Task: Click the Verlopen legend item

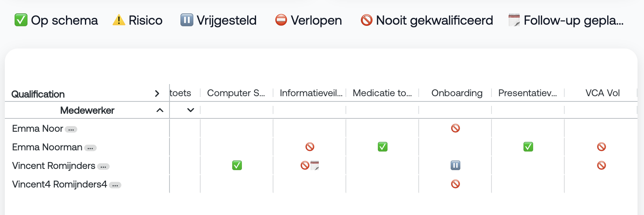Action: point(308,20)
